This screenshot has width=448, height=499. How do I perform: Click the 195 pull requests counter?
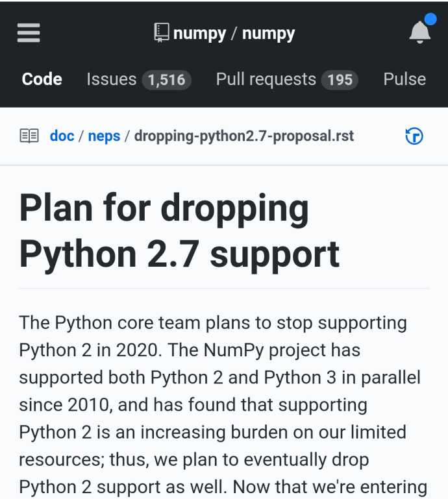[340, 80]
